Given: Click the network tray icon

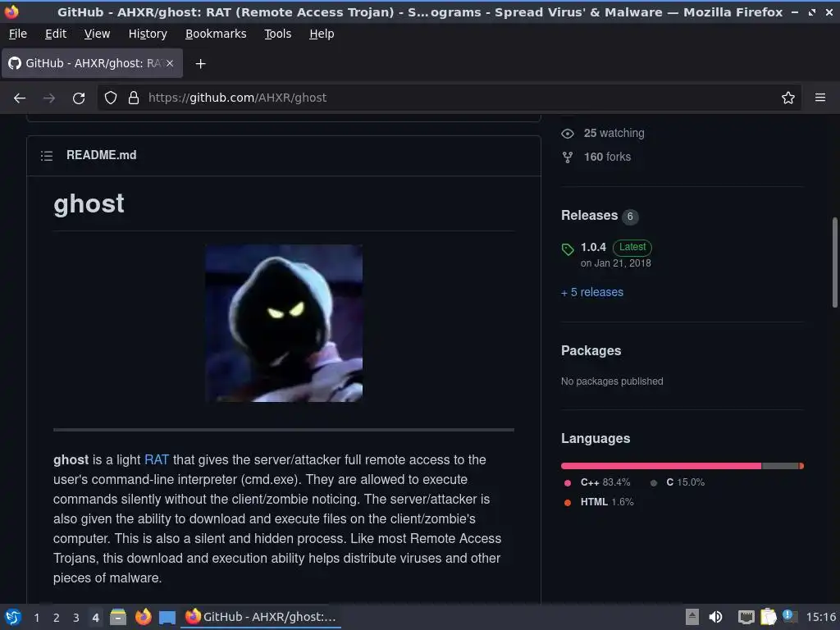Looking at the screenshot, I should pos(746,617).
